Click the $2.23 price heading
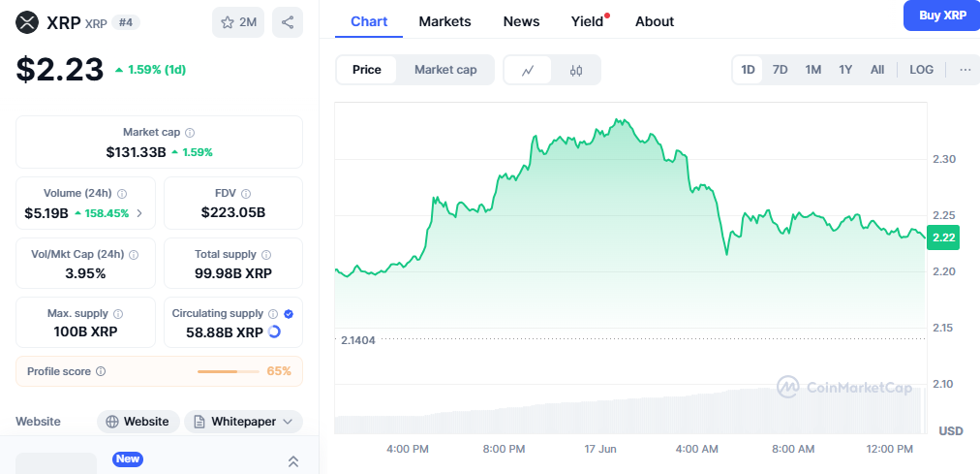Image resolution: width=980 pixels, height=474 pixels. pyautogui.click(x=59, y=69)
